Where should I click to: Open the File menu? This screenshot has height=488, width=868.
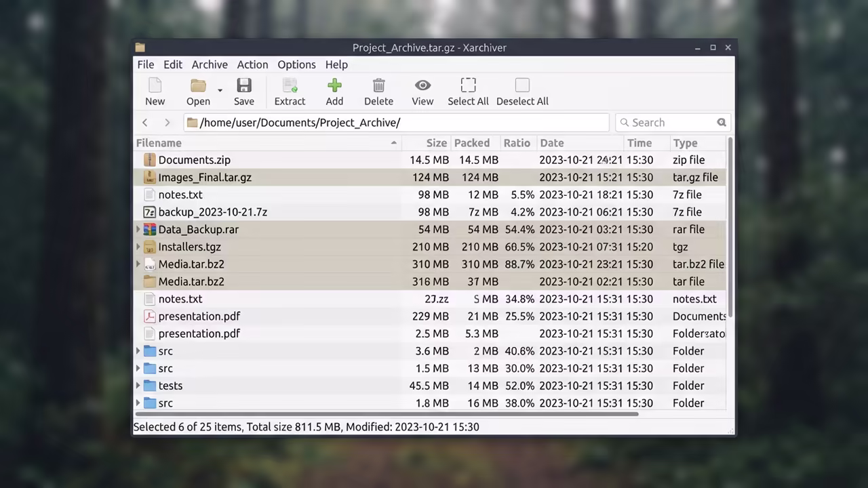(146, 64)
